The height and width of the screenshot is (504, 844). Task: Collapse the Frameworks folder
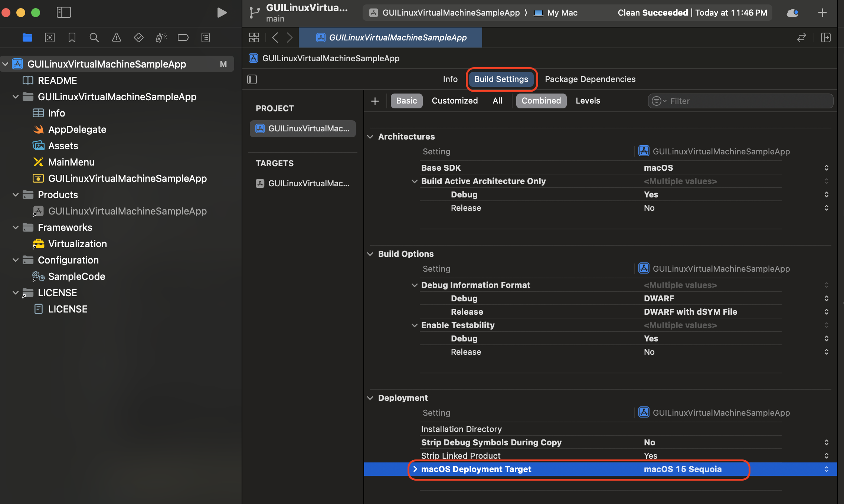coord(16,227)
